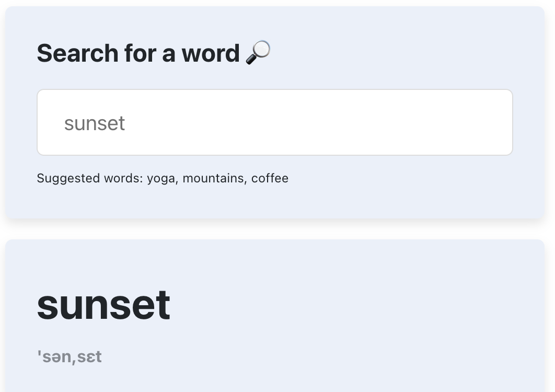Image resolution: width=555 pixels, height=392 pixels.
Task: Select the search input field
Action: [275, 122]
